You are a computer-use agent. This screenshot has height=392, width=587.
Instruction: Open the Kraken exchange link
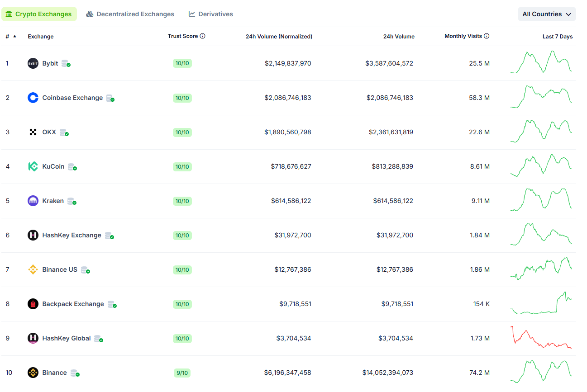pos(53,201)
